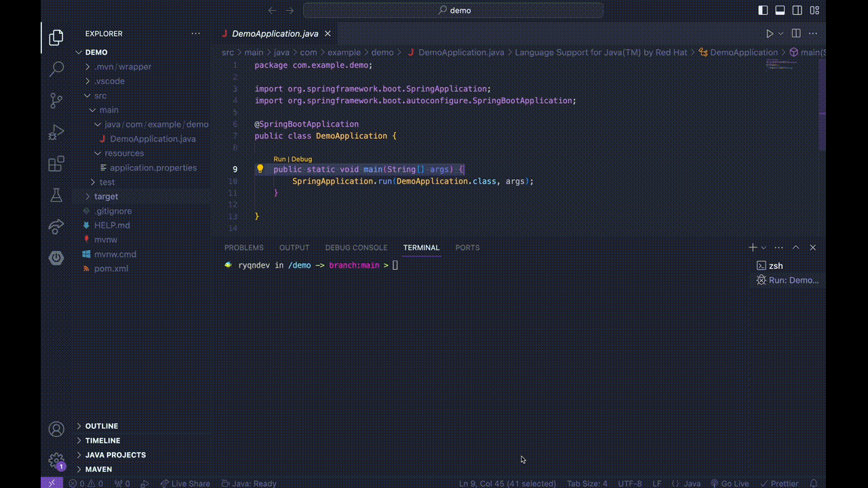Open the Testing flask view
The width and height of the screenshot is (868, 488).
[x=56, y=195]
